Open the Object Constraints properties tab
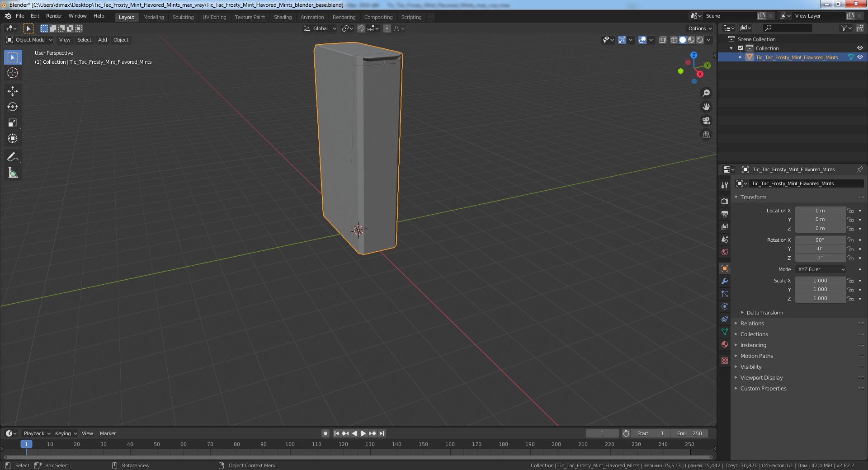Screen dimensions: 868x470 pos(725,319)
